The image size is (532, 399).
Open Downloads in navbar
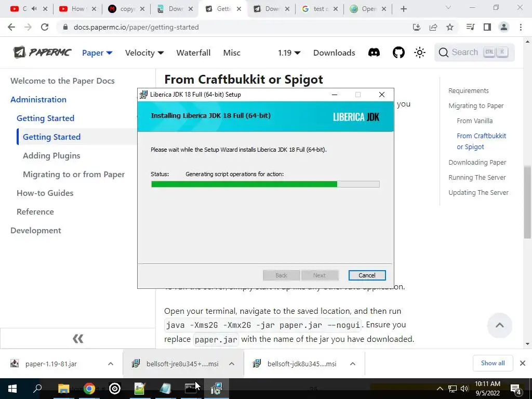click(x=334, y=52)
